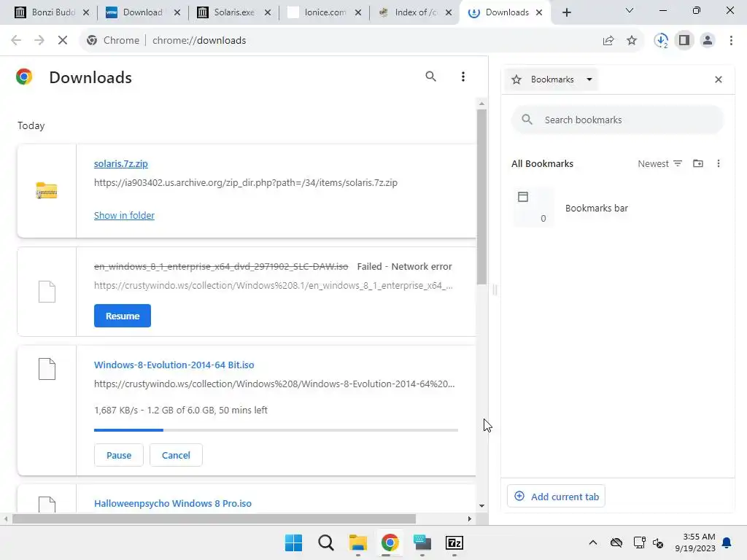Pause the Windows-8-Evolution download
This screenshot has width=747, height=560.
click(119, 455)
